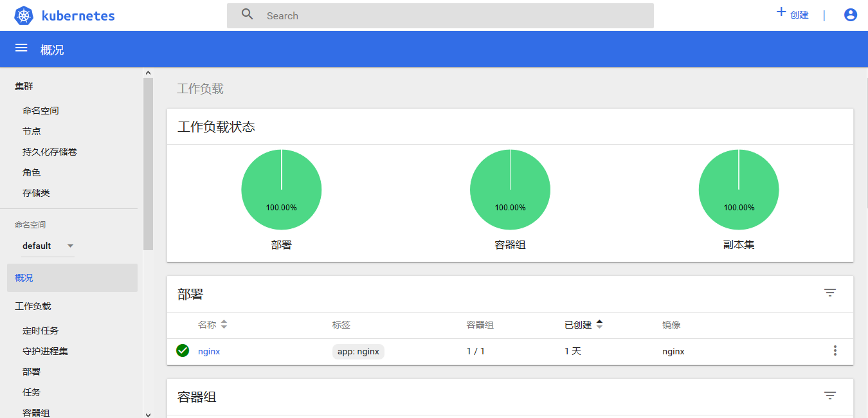Click the 部署 pie chart

(x=282, y=190)
